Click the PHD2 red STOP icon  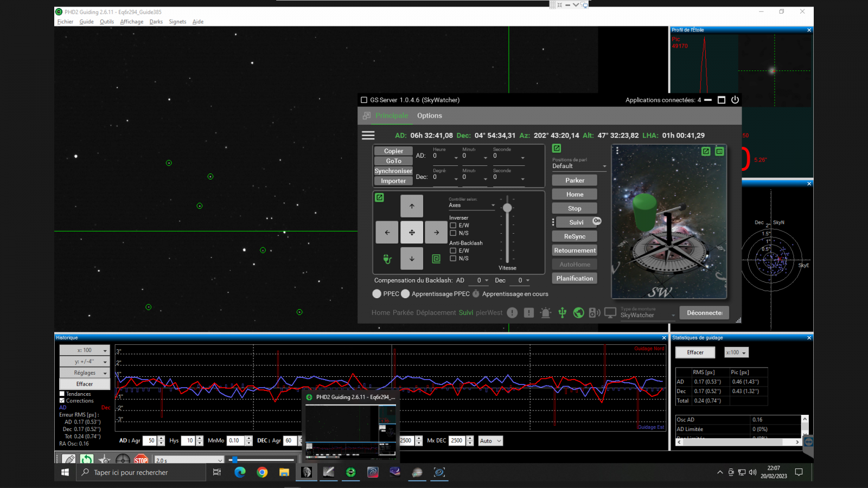[141, 460]
